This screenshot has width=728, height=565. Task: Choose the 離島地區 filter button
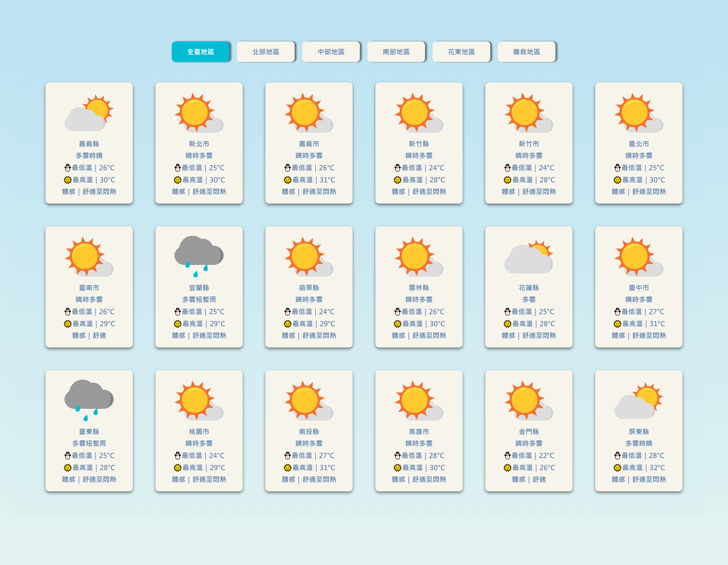(x=527, y=52)
